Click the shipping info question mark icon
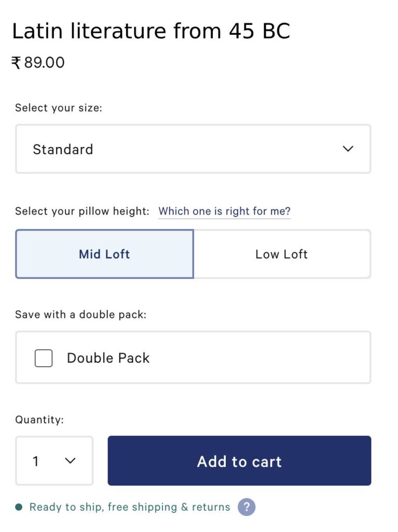 click(246, 507)
